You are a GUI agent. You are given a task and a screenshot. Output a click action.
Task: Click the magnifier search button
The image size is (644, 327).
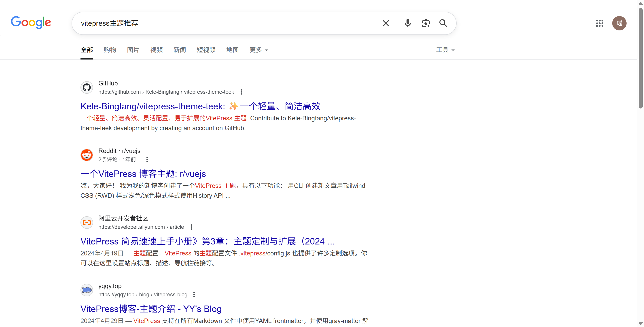coord(443,23)
